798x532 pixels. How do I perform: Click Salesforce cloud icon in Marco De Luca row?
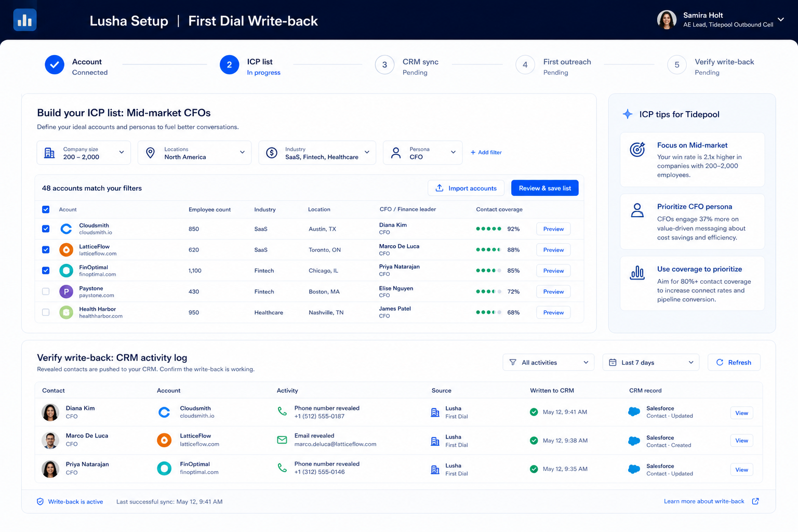(x=634, y=441)
